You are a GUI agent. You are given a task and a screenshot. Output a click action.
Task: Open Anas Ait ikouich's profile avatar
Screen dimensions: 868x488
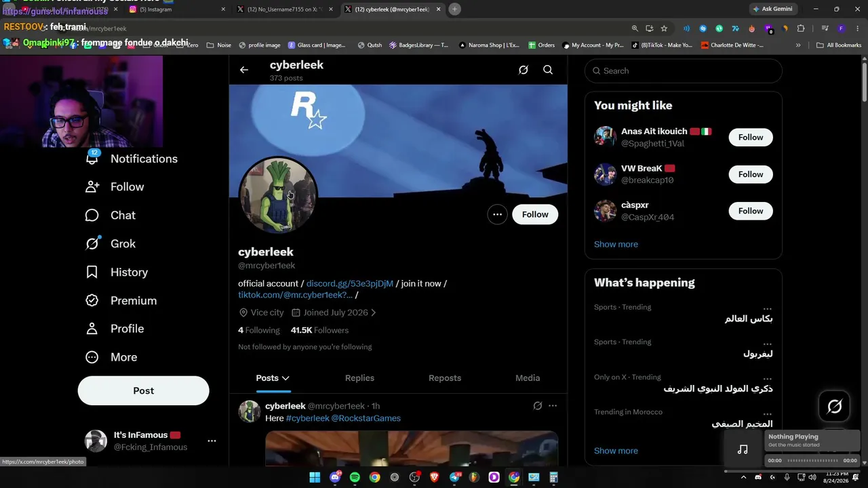[605, 137]
